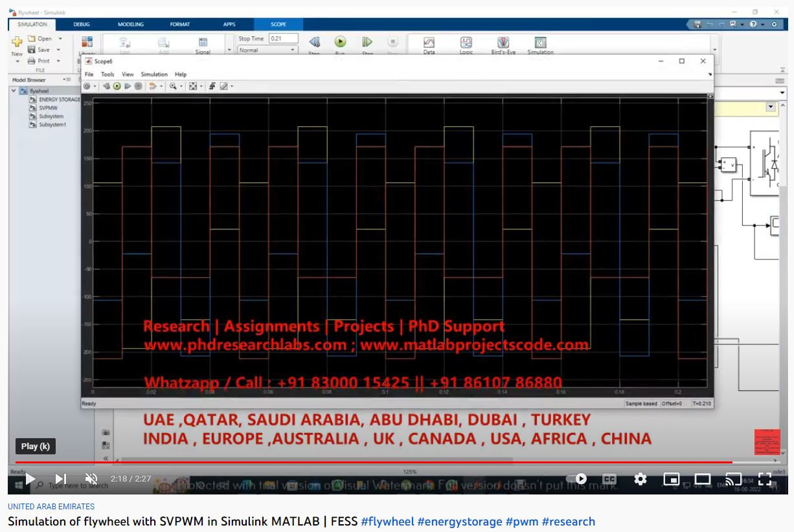Unmute the video with speaker icon

91,479
